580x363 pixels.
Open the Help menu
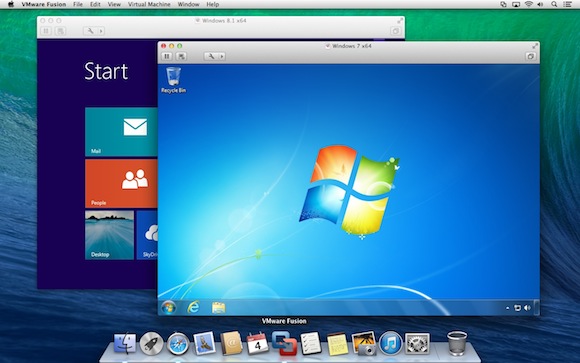point(213,4)
